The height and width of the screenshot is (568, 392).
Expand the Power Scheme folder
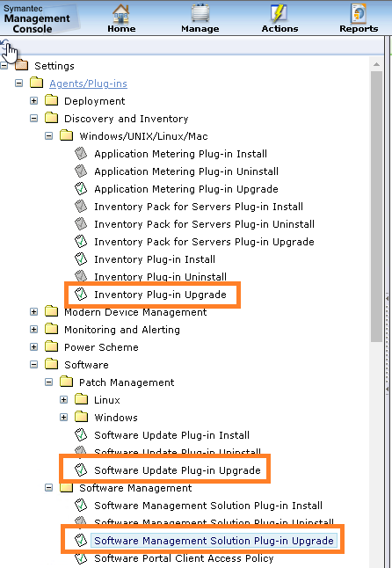pos(33,347)
